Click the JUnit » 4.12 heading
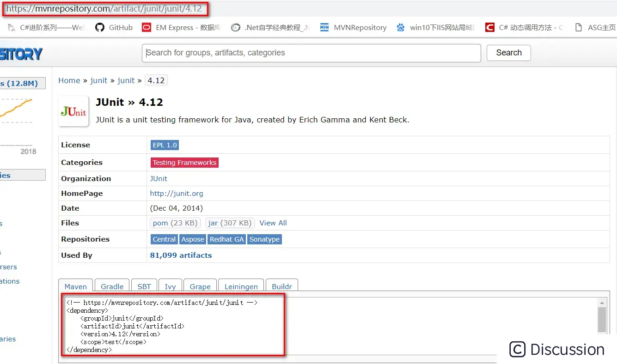This screenshot has width=617, height=364. point(129,102)
